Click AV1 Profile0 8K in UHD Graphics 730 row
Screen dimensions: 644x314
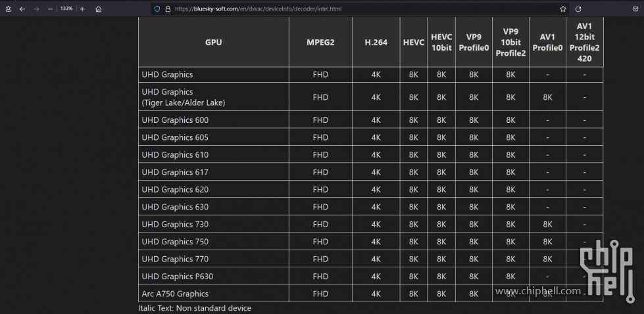click(x=547, y=224)
